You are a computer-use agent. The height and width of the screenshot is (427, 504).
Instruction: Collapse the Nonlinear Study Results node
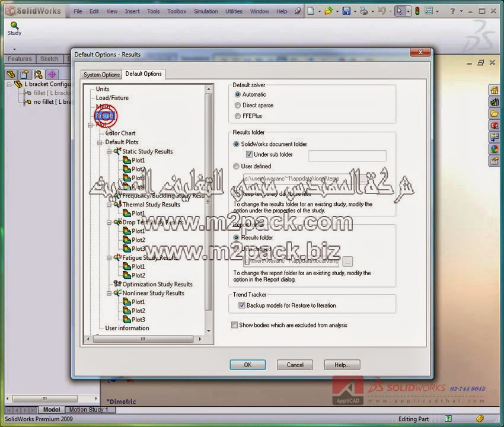pyautogui.click(x=109, y=293)
